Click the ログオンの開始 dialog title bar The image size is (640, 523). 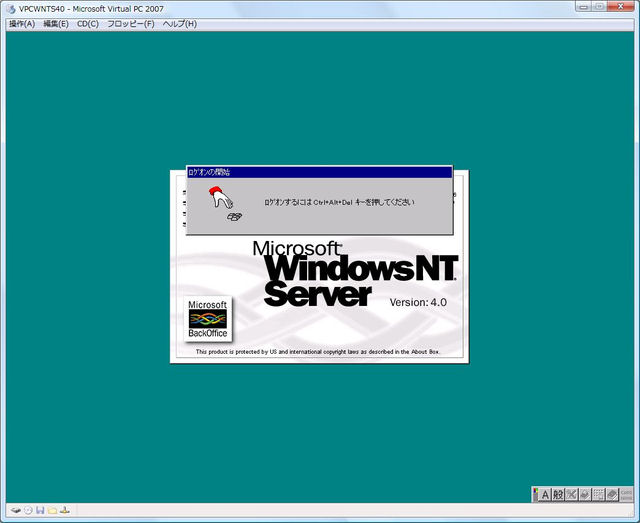pos(319,172)
